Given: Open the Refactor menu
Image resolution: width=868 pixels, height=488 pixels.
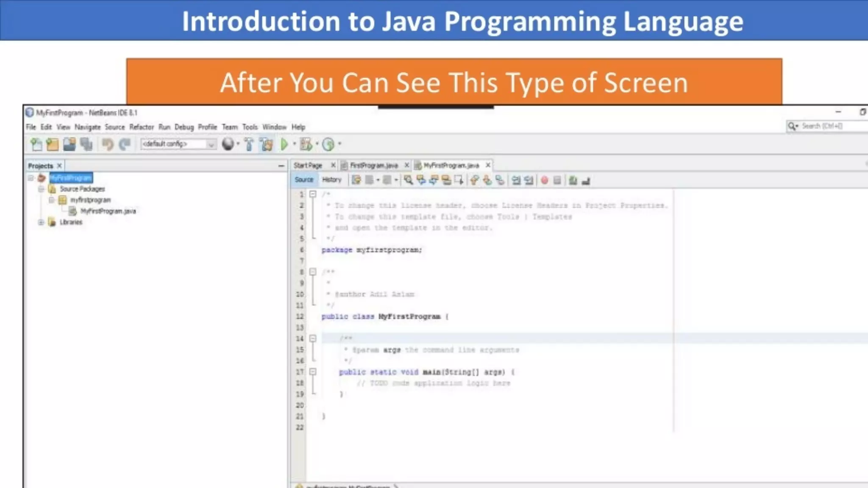Looking at the screenshot, I should click(142, 127).
